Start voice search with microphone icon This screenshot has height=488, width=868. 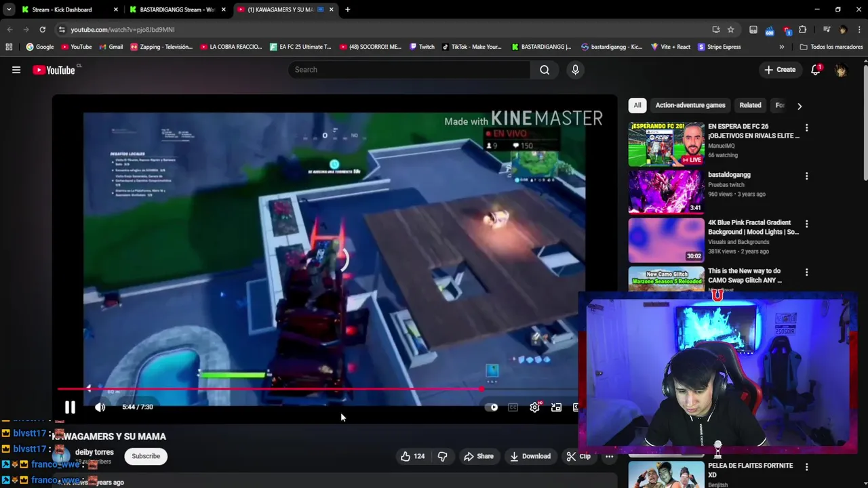point(575,70)
